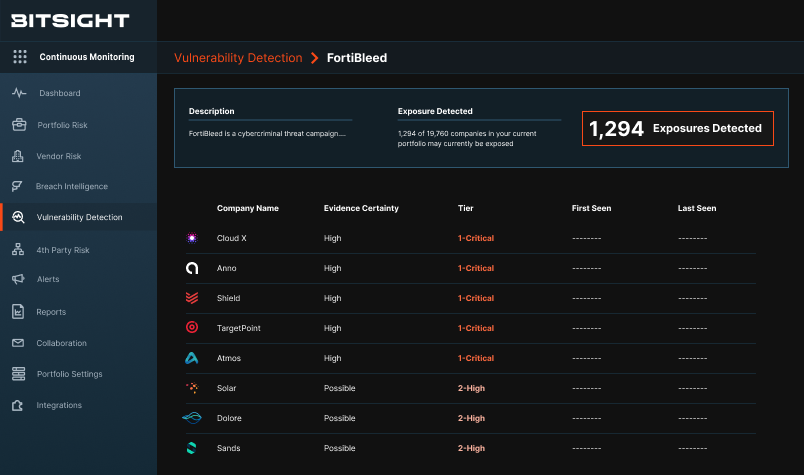Sort by Company Name column header
The height and width of the screenshot is (475, 804).
tap(248, 208)
